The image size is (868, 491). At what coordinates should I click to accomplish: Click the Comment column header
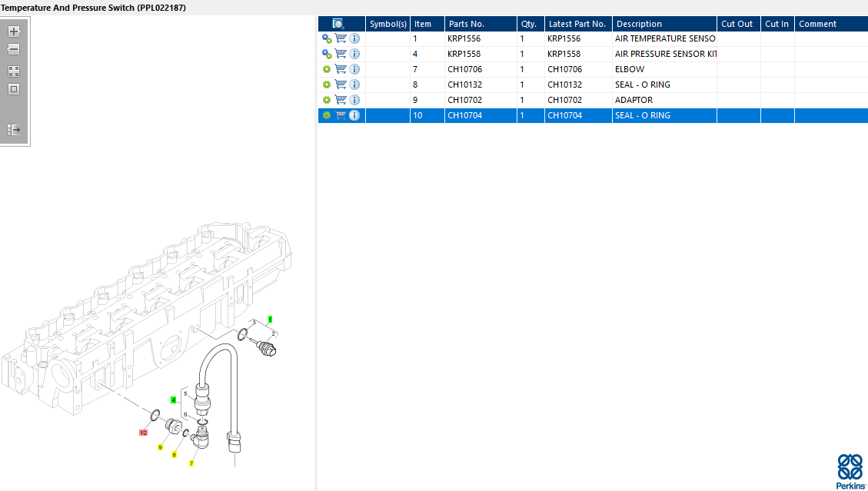pos(831,24)
